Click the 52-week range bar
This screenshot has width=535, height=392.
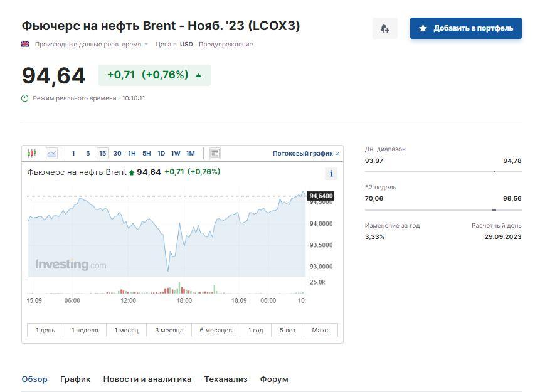tap(443, 209)
